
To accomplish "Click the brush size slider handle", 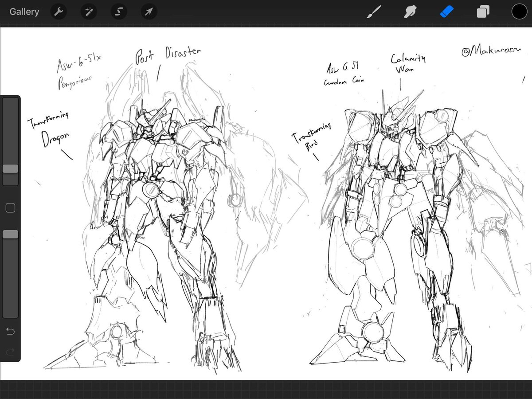I will point(11,169).
